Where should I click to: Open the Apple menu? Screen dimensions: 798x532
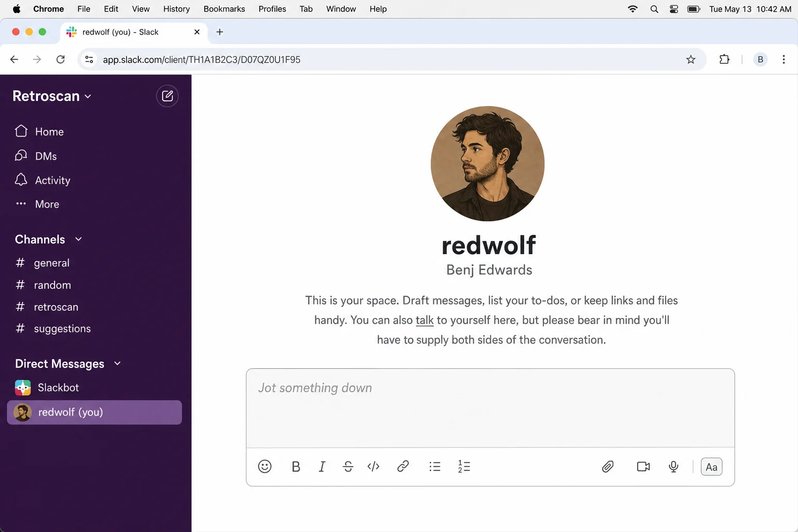coord(17,9)
